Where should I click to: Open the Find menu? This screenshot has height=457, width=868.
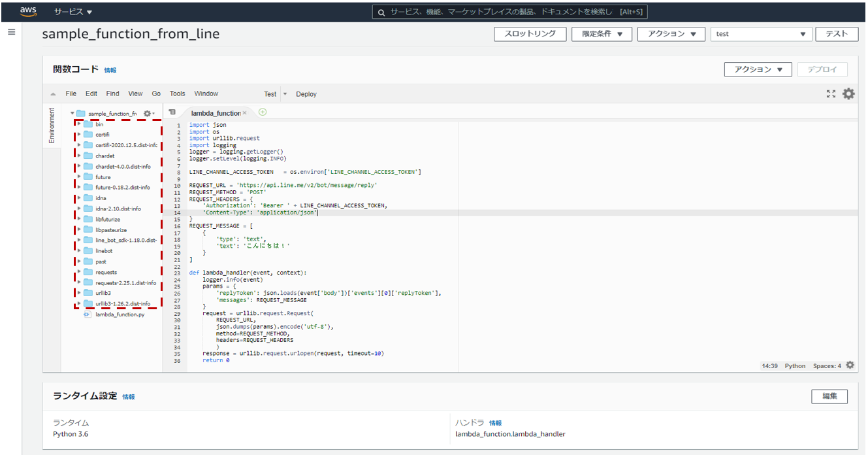tap(113, 93)
